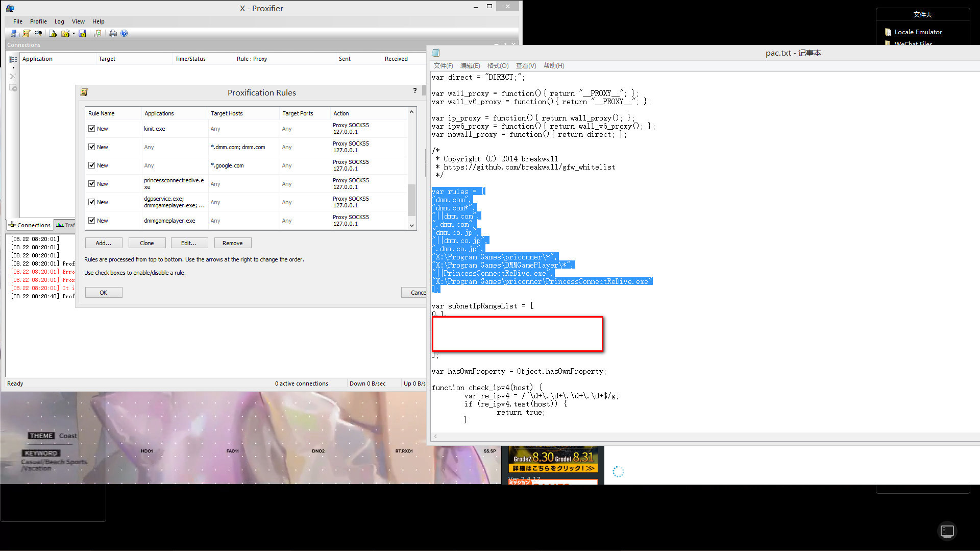Open the 格式(O) menu in Notepad
The image size is (980, 551).
(498, 66)
